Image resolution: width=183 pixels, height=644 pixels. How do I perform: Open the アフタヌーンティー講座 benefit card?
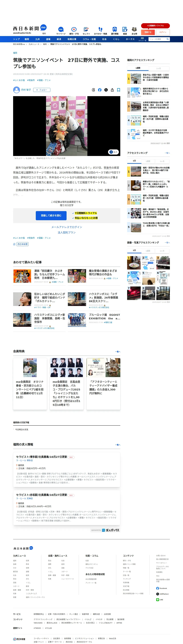[103, 383]
